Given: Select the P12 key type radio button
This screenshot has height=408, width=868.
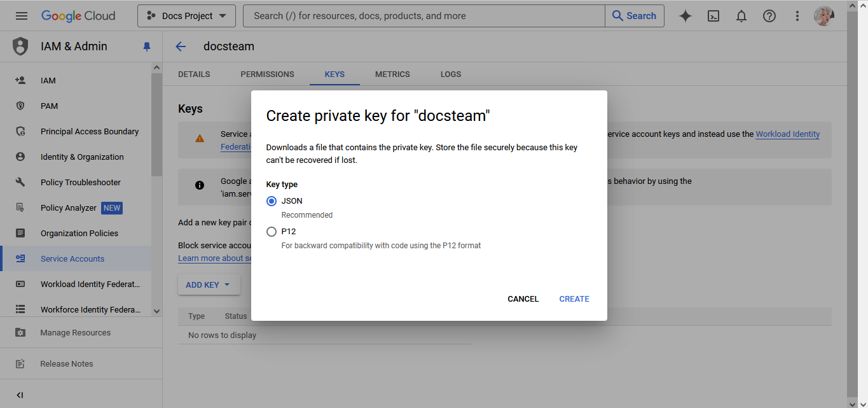Looking at the screenshot, I should pos(272,232).
